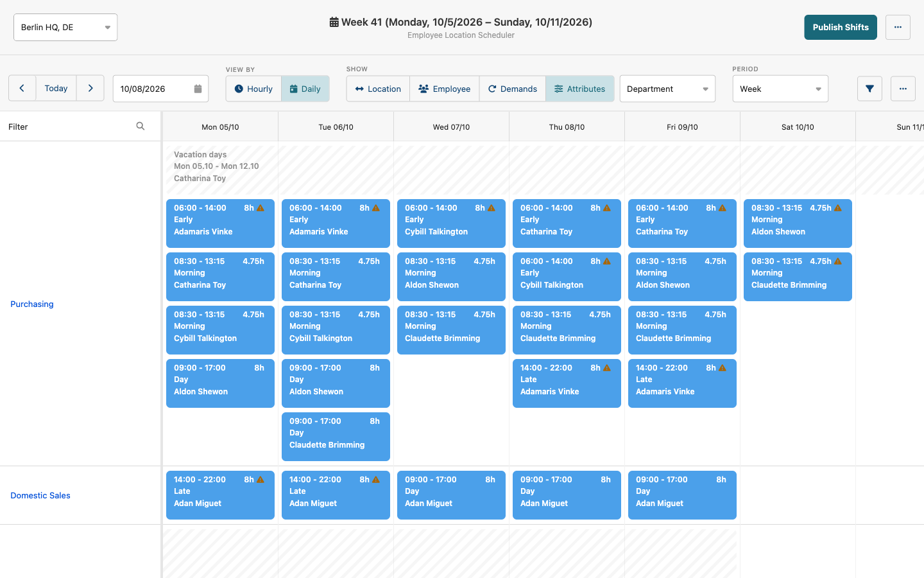Click warning icon on Wednesday Cybill Talkington shift
The image size is (924, 578).
coord(492,208)
